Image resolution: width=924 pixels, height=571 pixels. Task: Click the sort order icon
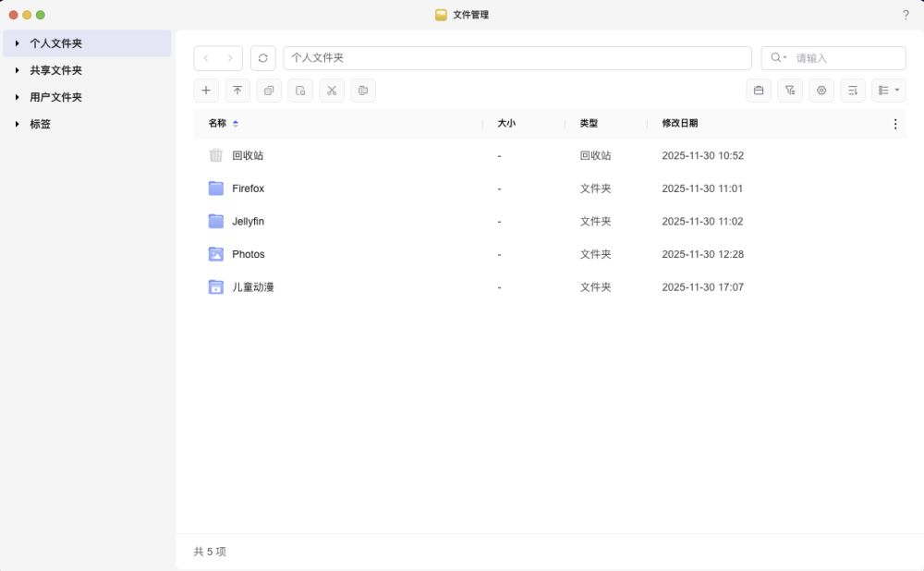tap(853, 91)
